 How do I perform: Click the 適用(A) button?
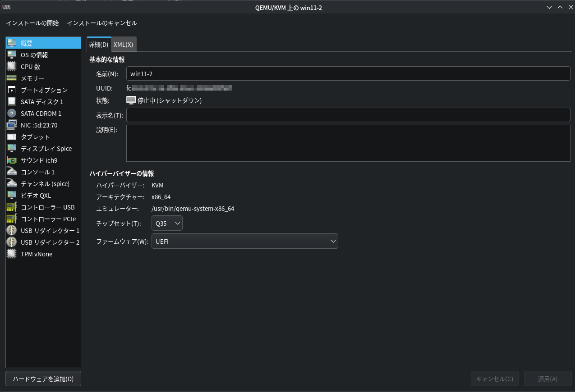(x=548, y=378)
